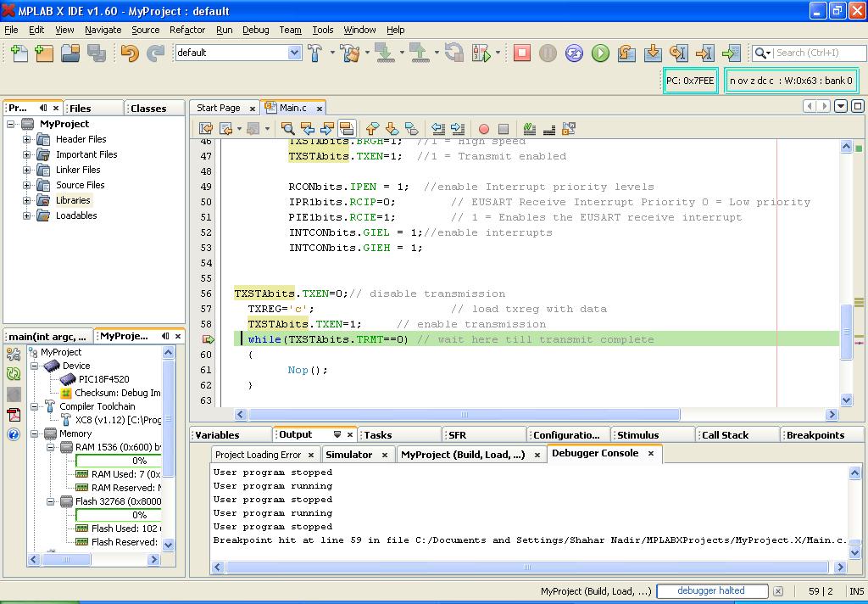
Task: Close the Main.c editor tab
Action: tap(320, 108)
